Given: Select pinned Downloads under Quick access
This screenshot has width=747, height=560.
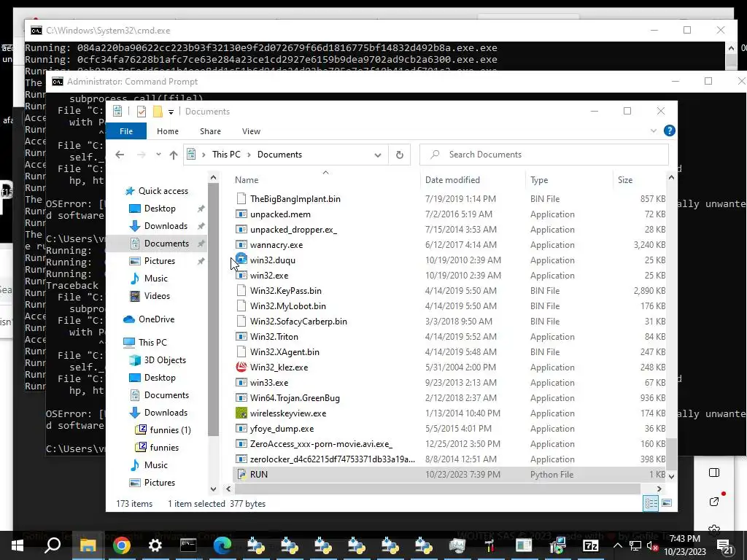Looking at the screenshot, I should coord(166,226).
